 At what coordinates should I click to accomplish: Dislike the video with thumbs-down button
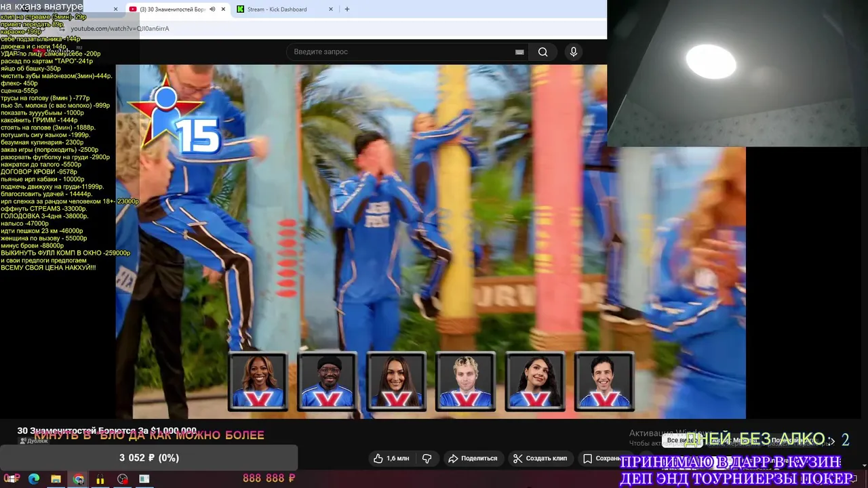tap(427, 459)
